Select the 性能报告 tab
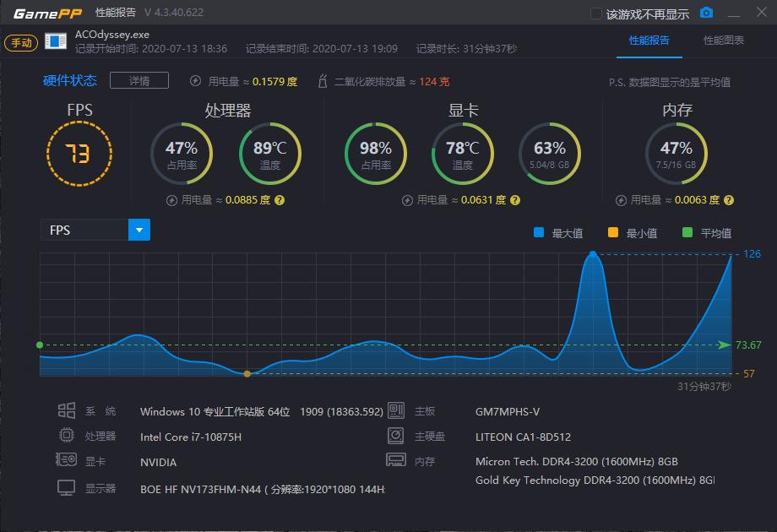 [650, 40]
